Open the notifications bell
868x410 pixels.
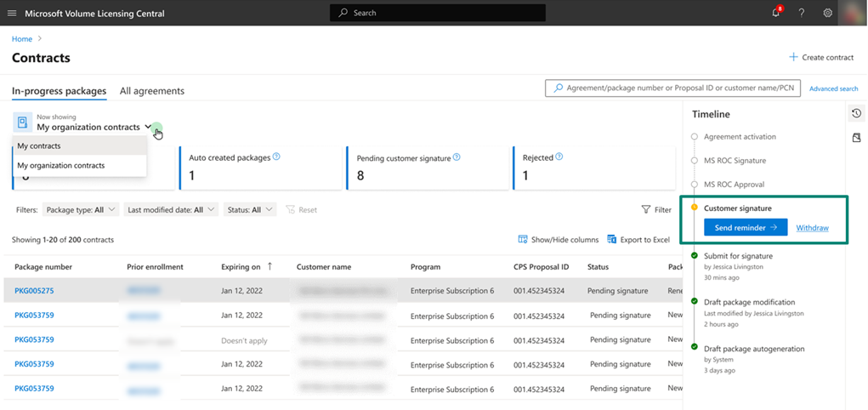point(776,13)
